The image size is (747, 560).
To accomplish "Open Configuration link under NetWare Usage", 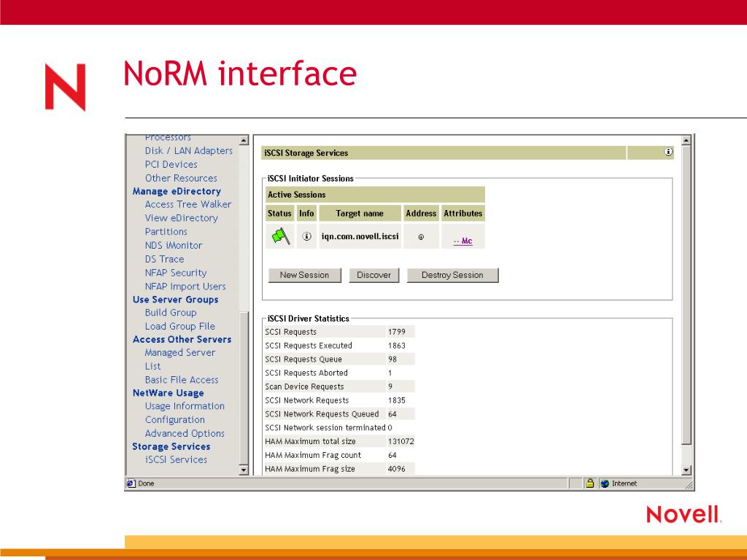I will (175, 420).
